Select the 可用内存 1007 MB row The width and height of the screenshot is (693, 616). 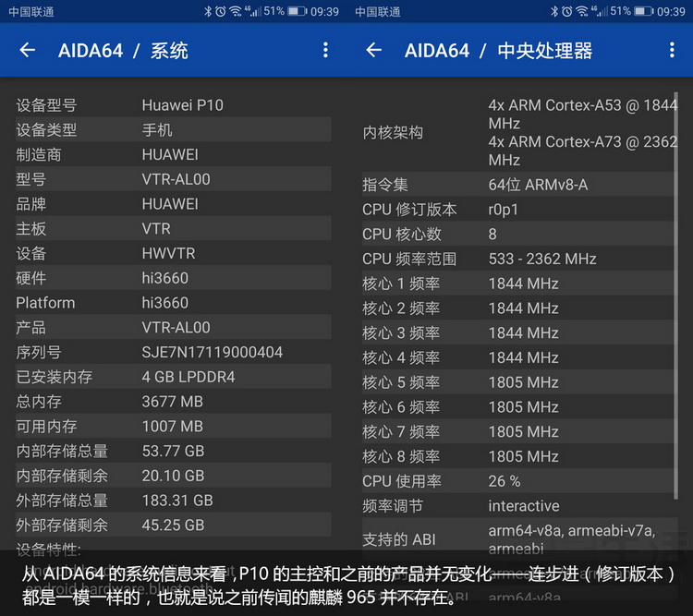(x=174, y=427)
